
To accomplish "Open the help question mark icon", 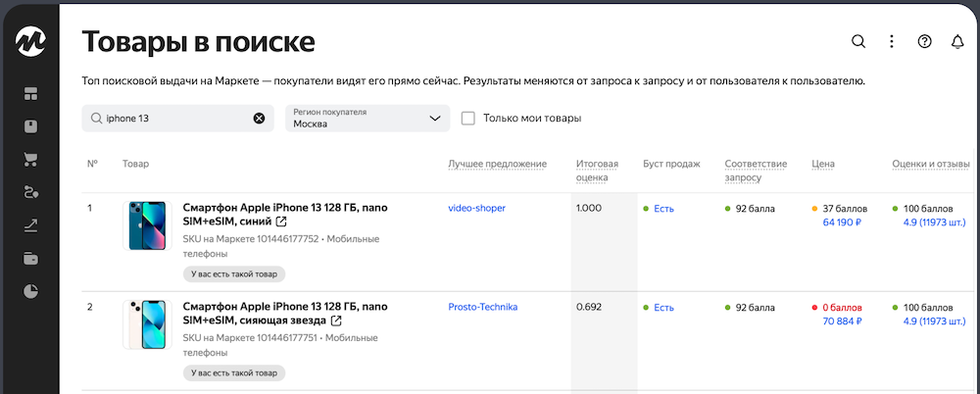I will tap(924, 41).
